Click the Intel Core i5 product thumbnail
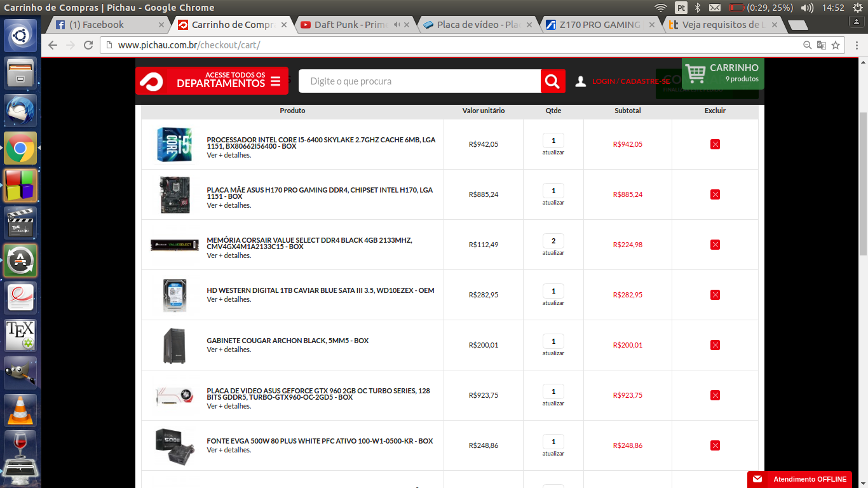Screen dimensions: 868x488 click(x=173, y=145)
